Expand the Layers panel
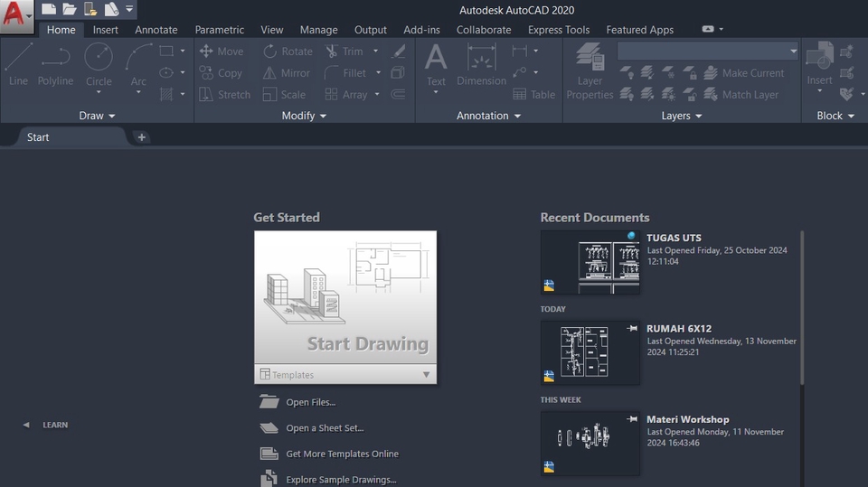 (x=682, y=116)
